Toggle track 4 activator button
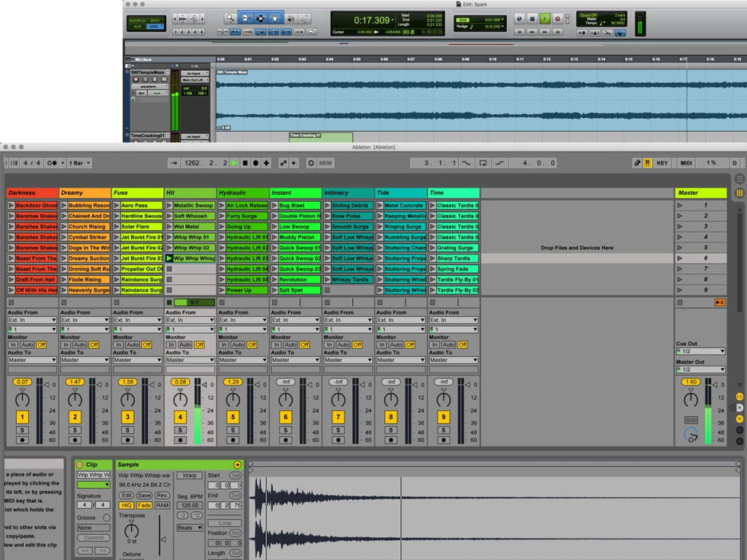 [x=180, y=417]
